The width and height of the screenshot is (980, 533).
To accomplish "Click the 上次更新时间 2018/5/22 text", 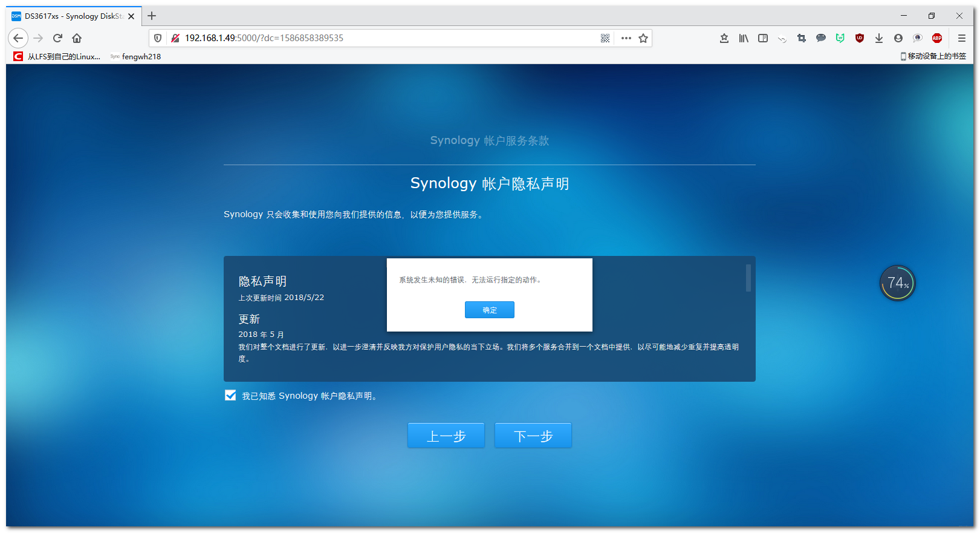I will pos(281,298).
